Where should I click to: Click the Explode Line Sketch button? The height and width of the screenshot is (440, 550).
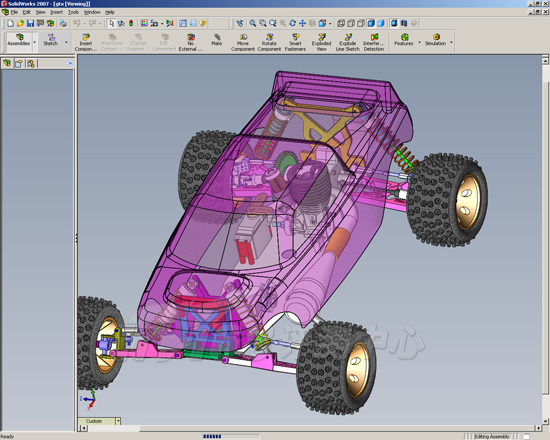(348, 42)
